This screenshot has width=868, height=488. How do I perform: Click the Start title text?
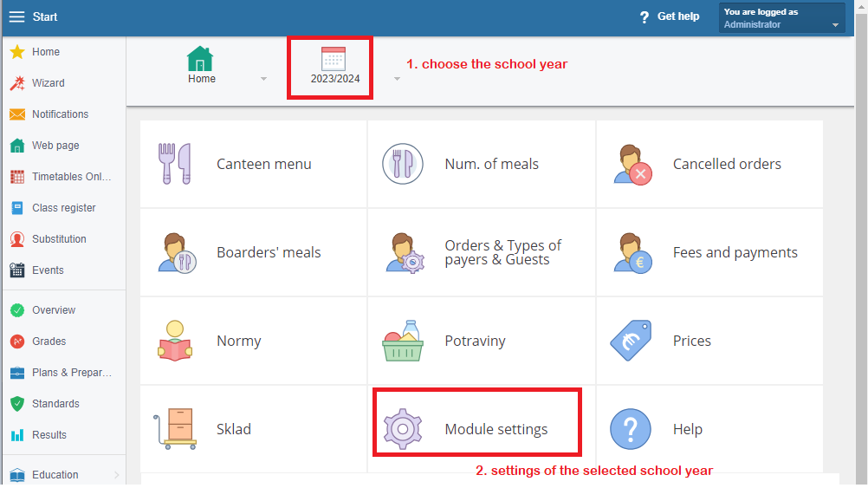point(45,16)
